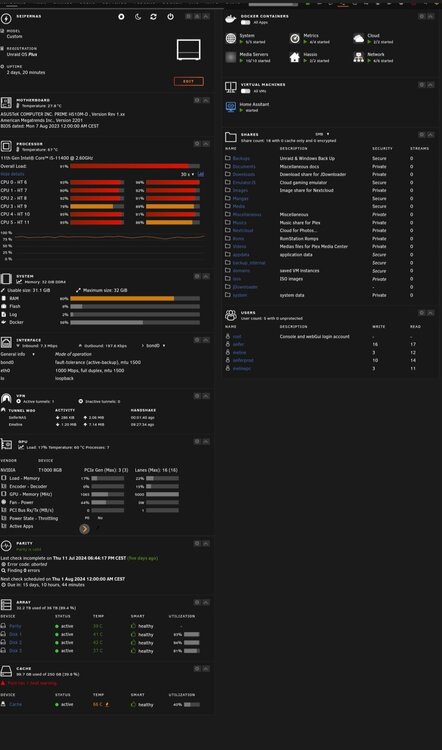This screenshot has width=442, height=750.
Task: Click the power shutdown icon
Action: click(170, 17)
